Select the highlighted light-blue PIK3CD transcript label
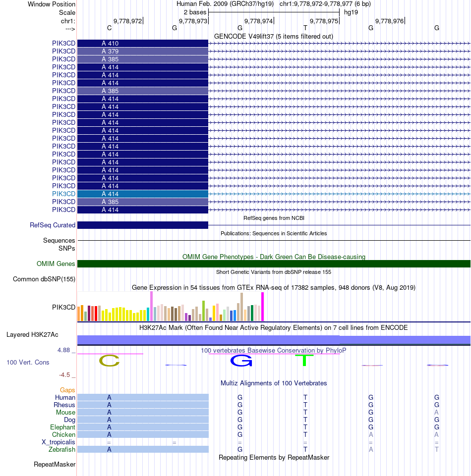471x476 pixels. pos(63,194)
